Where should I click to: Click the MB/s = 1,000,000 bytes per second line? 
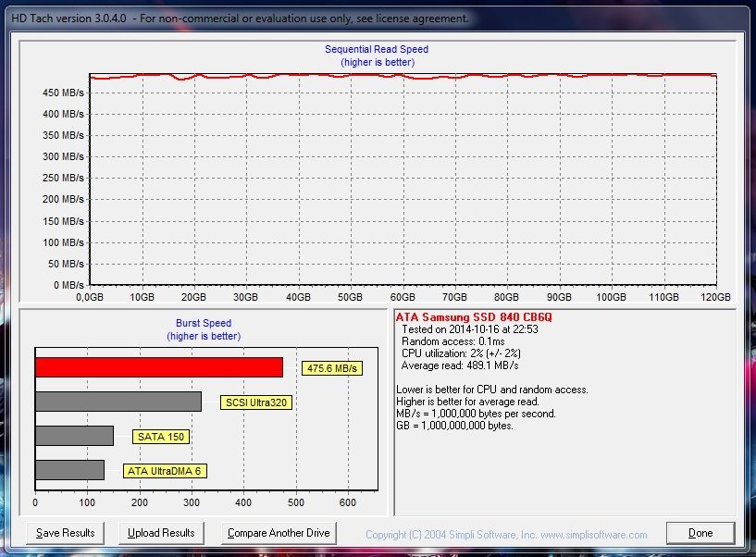click(476, 414)
